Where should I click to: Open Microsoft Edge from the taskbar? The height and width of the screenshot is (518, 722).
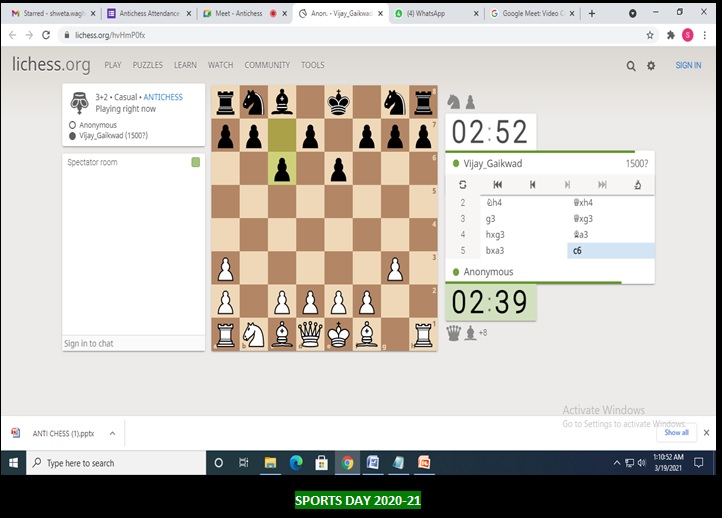[296, 463]
